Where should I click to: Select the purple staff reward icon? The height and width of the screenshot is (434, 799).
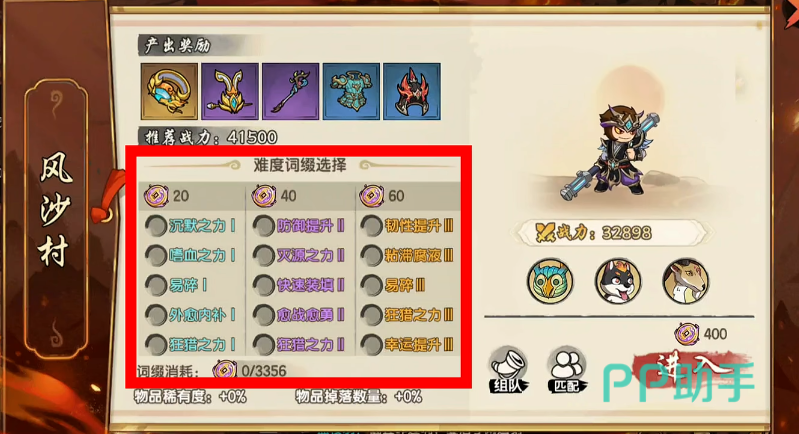coord(290,91)
